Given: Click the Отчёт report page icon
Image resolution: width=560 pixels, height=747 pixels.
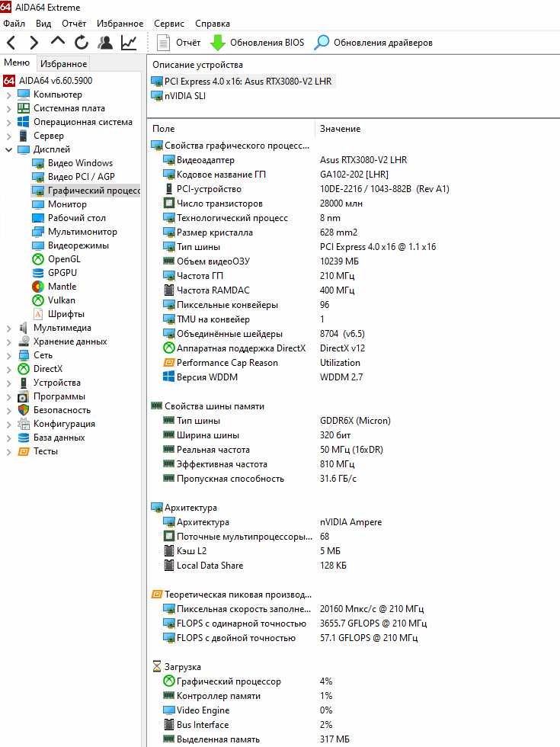Looking at the screenshot, I should [x=163, y=43].
